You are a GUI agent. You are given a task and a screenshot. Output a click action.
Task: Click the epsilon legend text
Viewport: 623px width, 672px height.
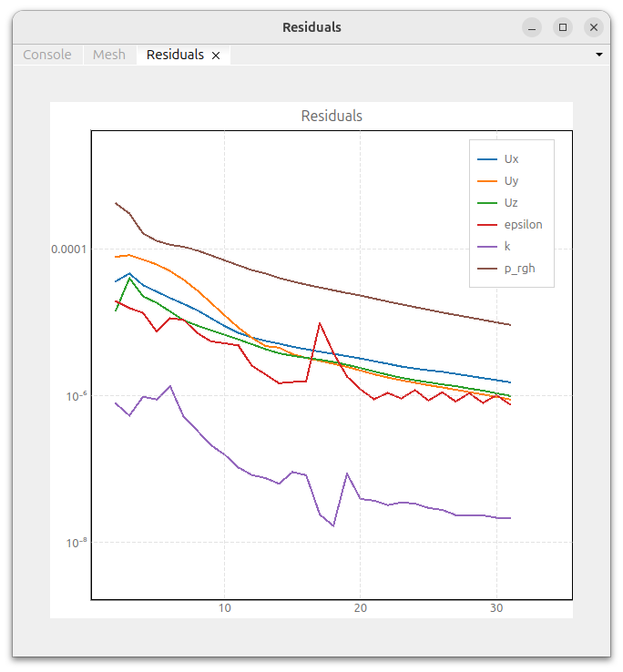pos(523,225)
